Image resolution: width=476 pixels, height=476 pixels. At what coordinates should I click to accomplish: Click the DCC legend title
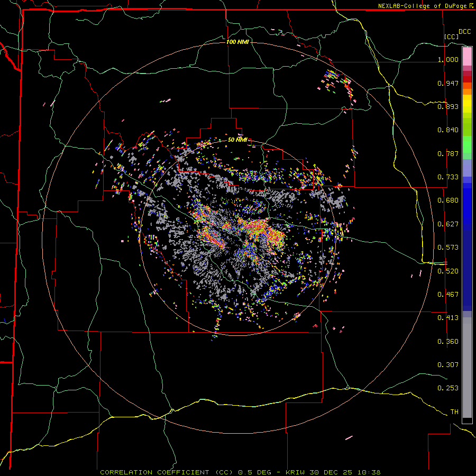pos(464,32)
